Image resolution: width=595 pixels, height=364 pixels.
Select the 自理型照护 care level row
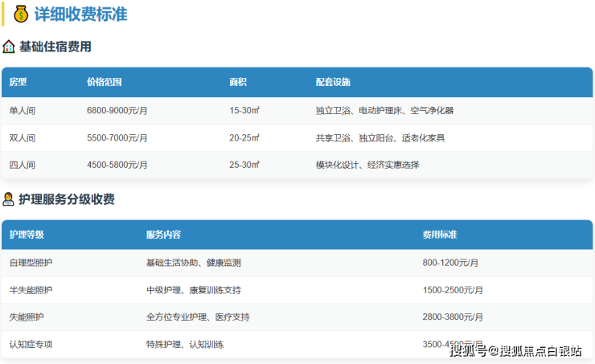point(31,263)
